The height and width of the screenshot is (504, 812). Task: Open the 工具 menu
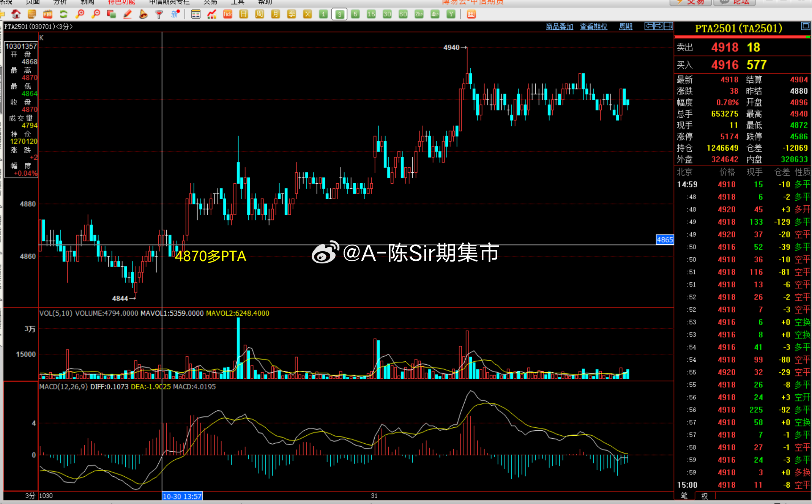click(238, 2)
